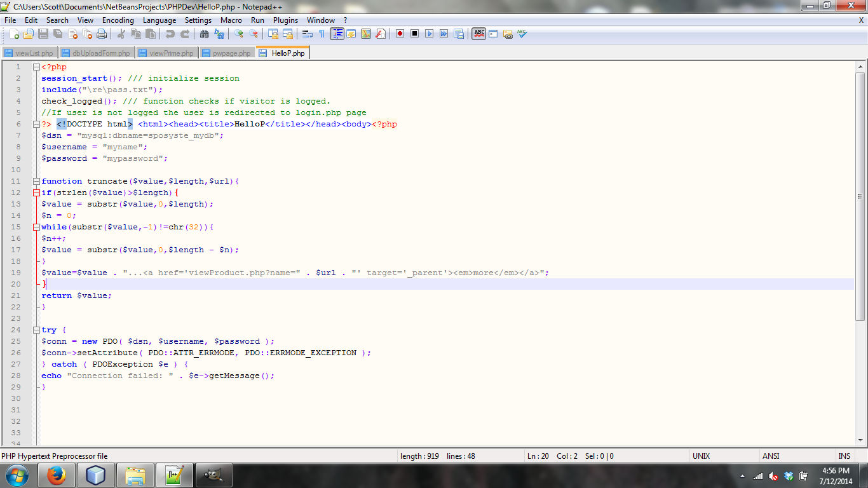This screenshot has width=868, height=488.
Task: Click the Save All toolbar icon
Action: pyautogui.click(x=58, y=34)
